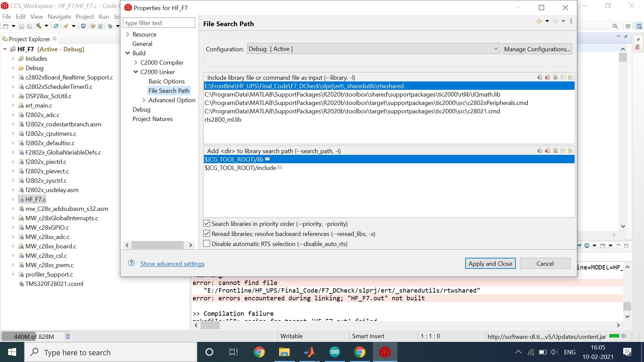Image resolution: width=644 pixels, height=362 pixels.
Task: Expand the C2000 Compiler node
Action: [136, 62]
